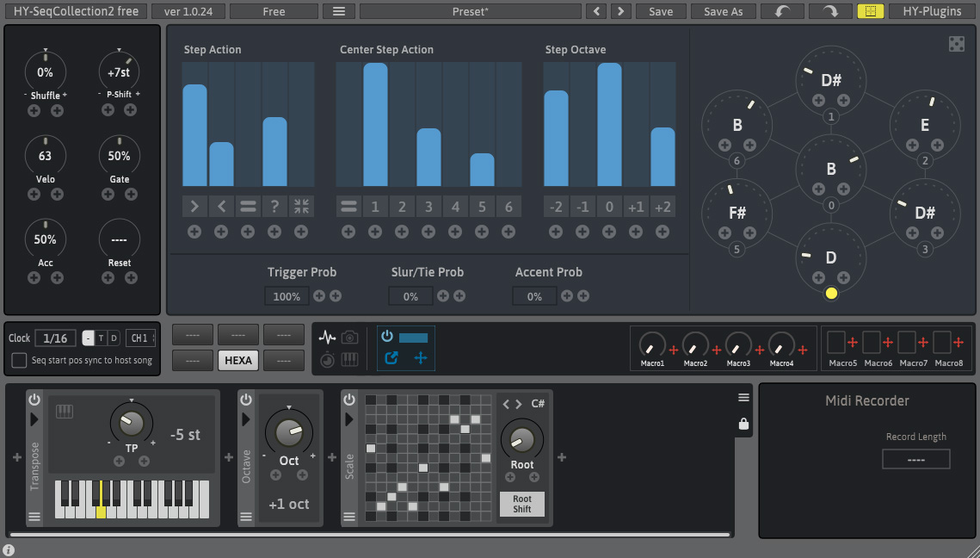Enable Seq start pos sync checkbox
Viewport: 980px width, 558px height.
pos(20,360)
